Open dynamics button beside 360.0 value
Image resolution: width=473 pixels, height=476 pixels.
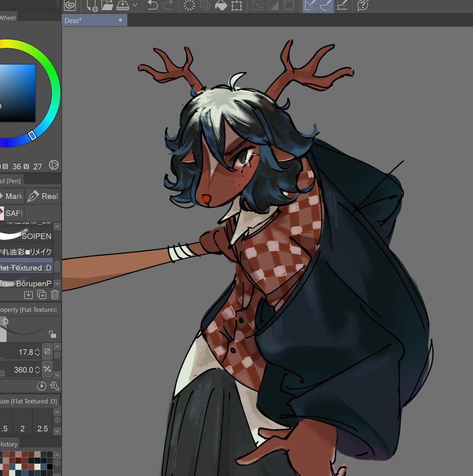point(47,369)
